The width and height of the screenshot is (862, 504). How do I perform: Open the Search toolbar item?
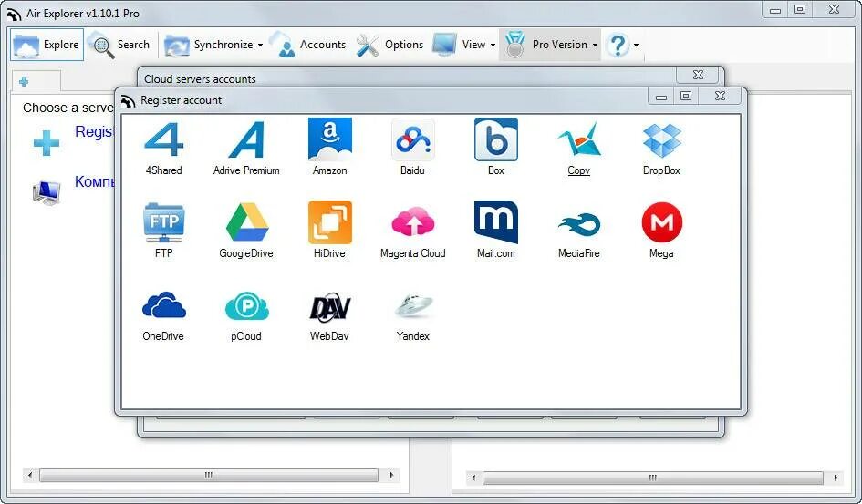(119, 45)
